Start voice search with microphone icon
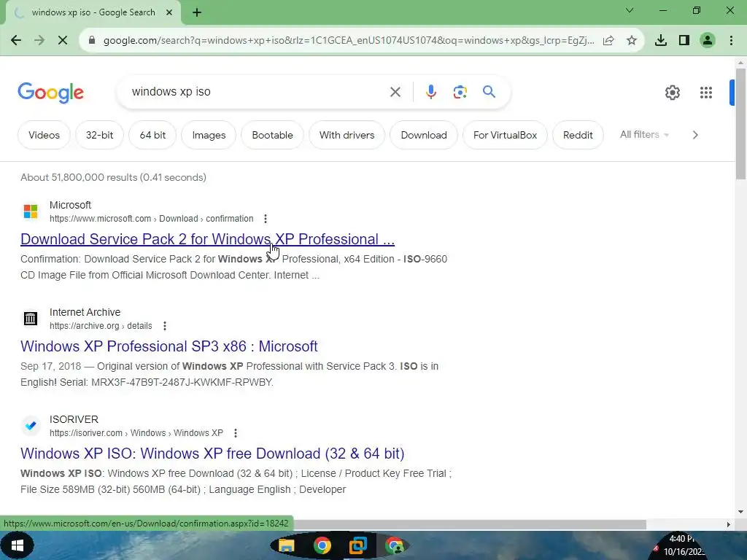This screenshot has width=747, height=560. pyautogui.click(x=431, y=92)
